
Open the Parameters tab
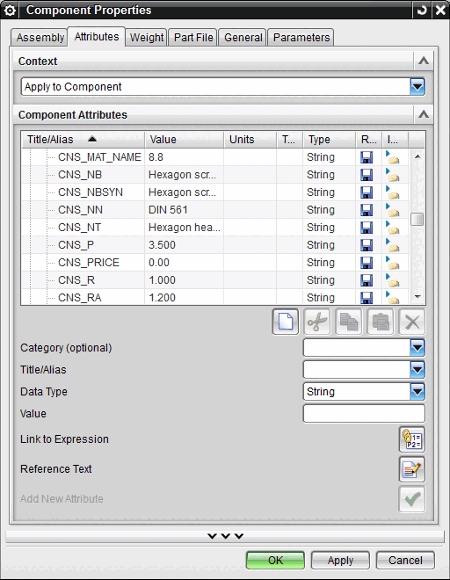(x=301, y=37)
